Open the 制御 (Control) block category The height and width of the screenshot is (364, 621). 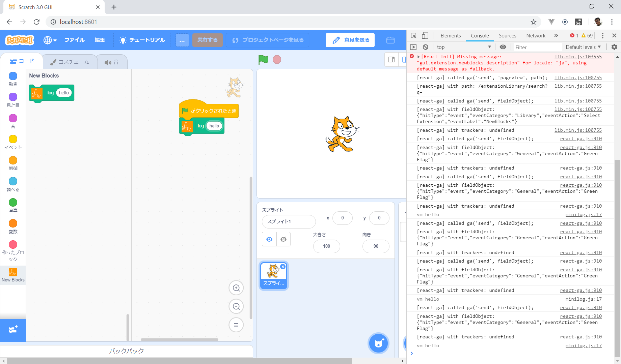tap(13, 163)
